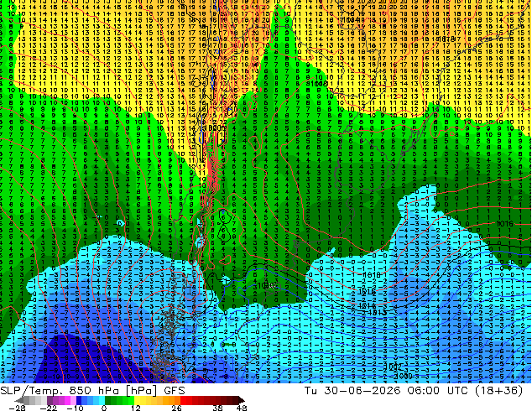Click the -28 legend label
The image size is (532, 411).
pos(18,408)
